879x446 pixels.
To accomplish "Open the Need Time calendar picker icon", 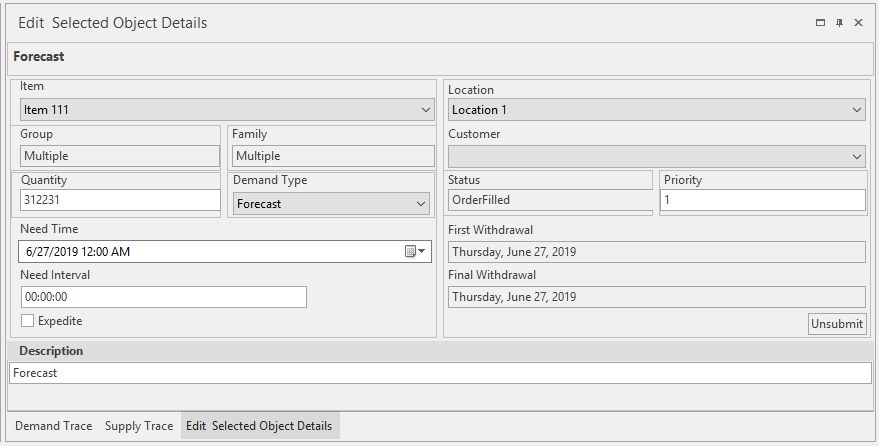I will click(415, 252).
